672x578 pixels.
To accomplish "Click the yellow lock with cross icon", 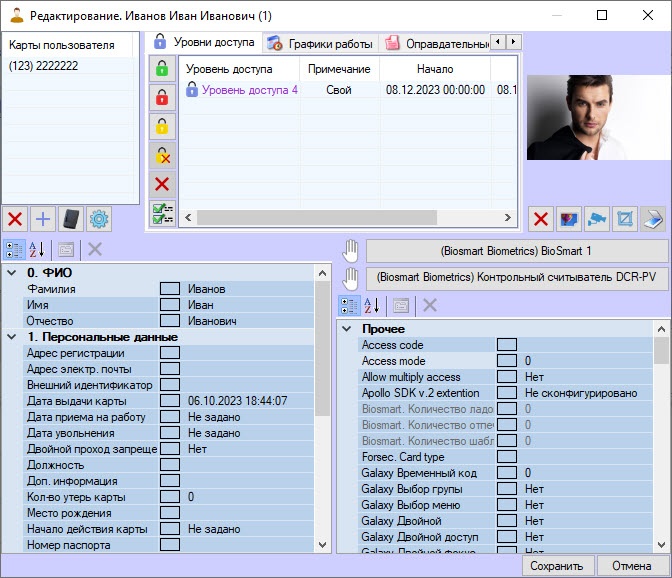I will (x=161, y=156).
